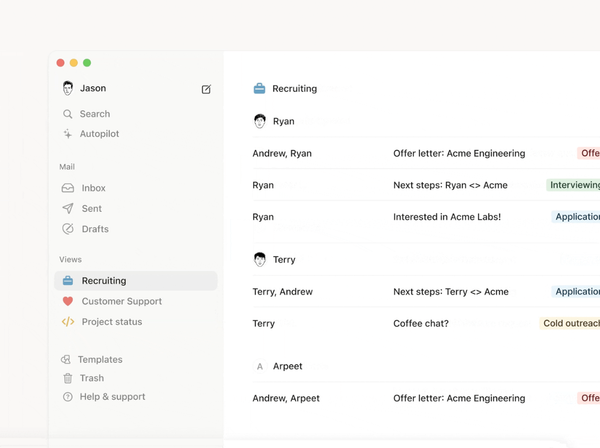Image resolution: width=600 pixels, height=448 pixels.
Task: Select the Recruiting view
Action: point(136,281)
